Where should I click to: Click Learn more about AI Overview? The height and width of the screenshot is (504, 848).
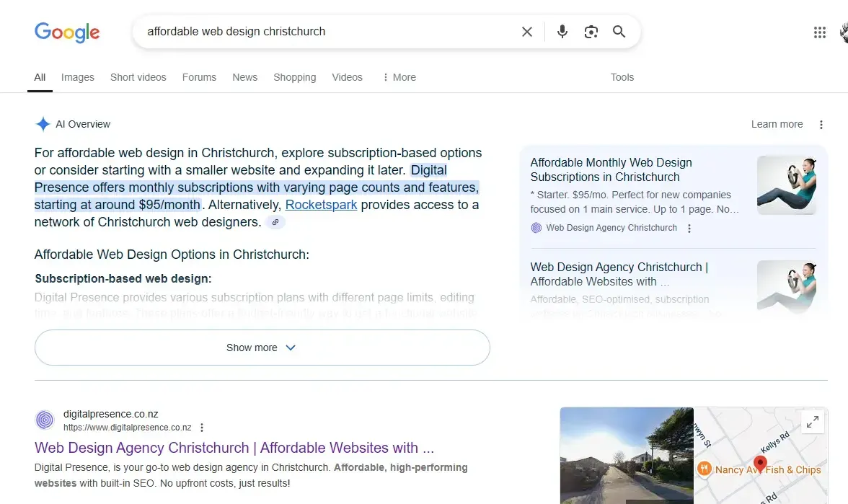point(777,124)
